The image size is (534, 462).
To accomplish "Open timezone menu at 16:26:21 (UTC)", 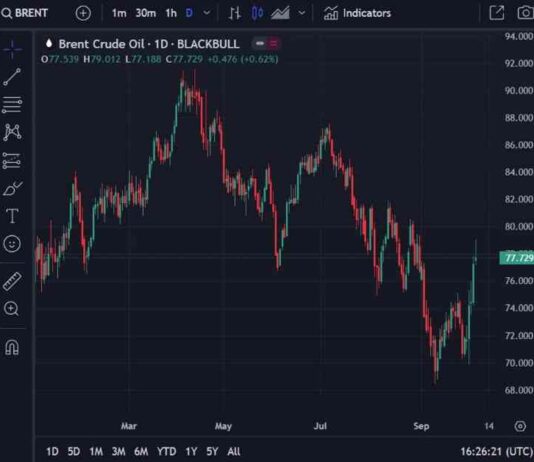I will [497, 451].
